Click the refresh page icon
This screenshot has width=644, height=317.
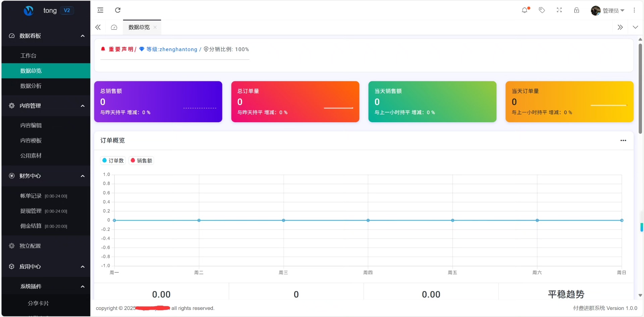click(118, 10)
